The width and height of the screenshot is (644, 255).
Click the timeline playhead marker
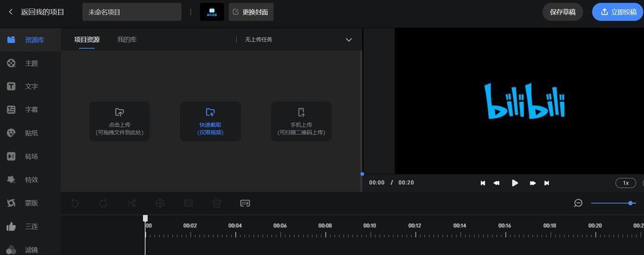point(145,218)
